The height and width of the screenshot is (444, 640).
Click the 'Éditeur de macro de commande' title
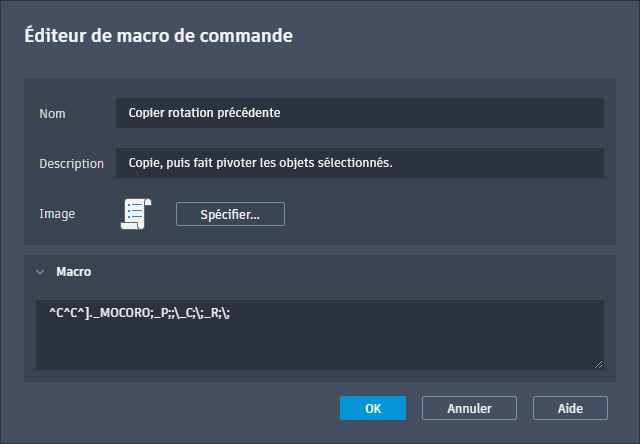158,37
